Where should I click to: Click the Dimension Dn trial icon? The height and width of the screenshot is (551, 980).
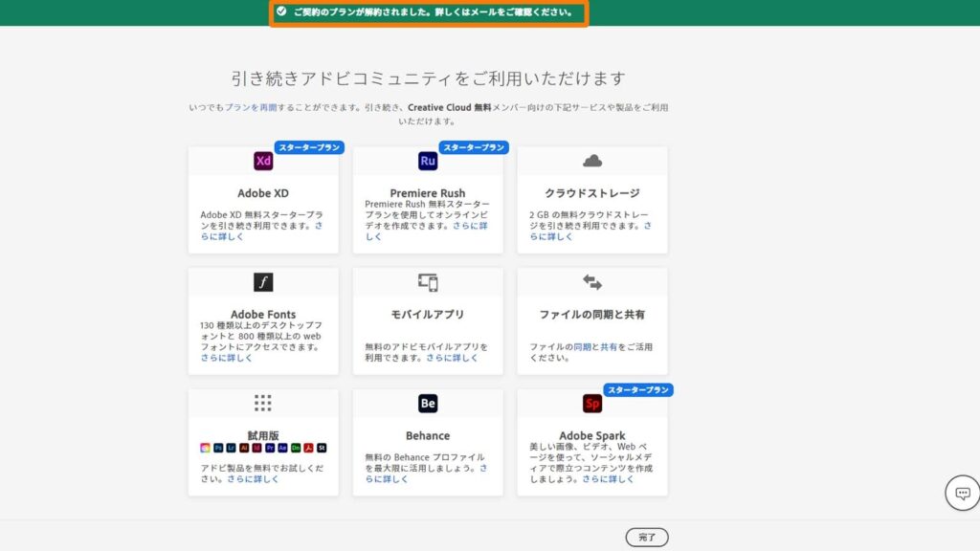(x=296, y=448)
